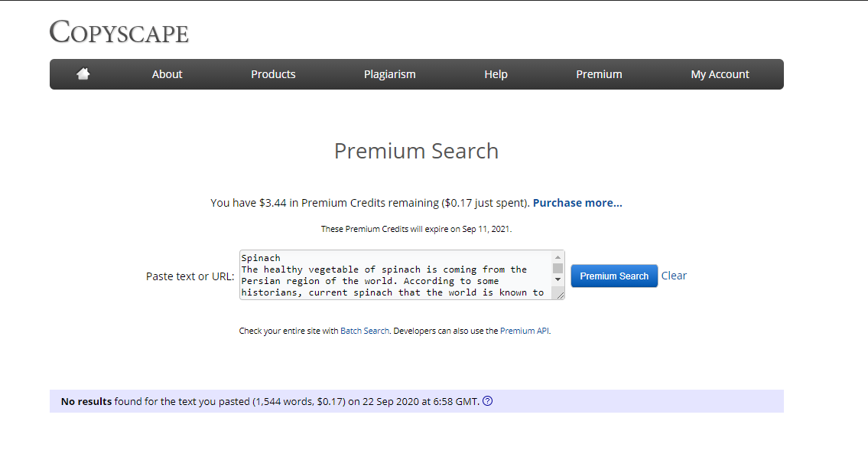The width and height of the screenshot is (868, 467).
Task: Open the Batch Search link
Action: coord(364,331)
